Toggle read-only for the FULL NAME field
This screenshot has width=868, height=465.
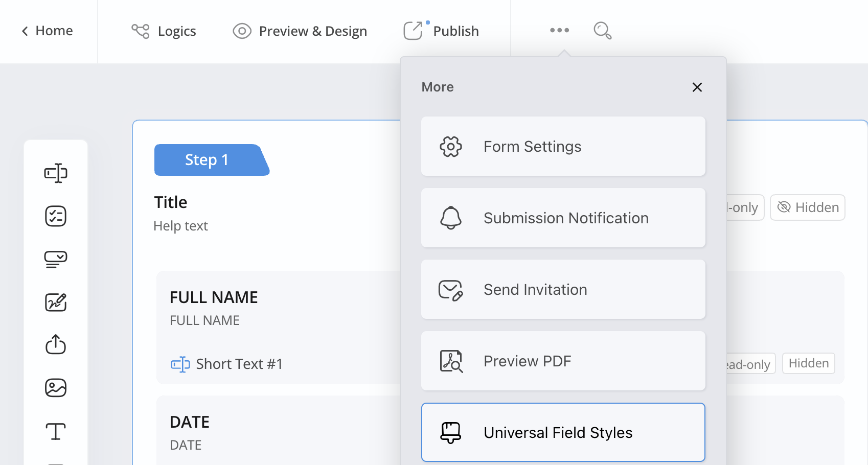click(x=749, y=364)
